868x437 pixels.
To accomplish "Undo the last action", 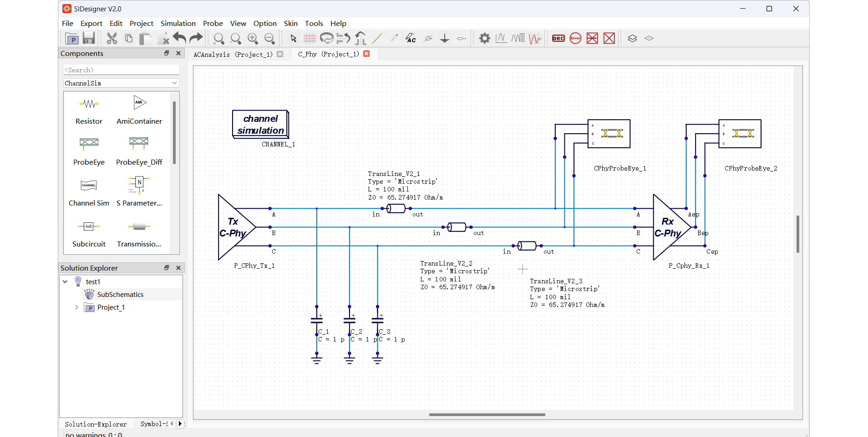I will [x=179, y=39].
